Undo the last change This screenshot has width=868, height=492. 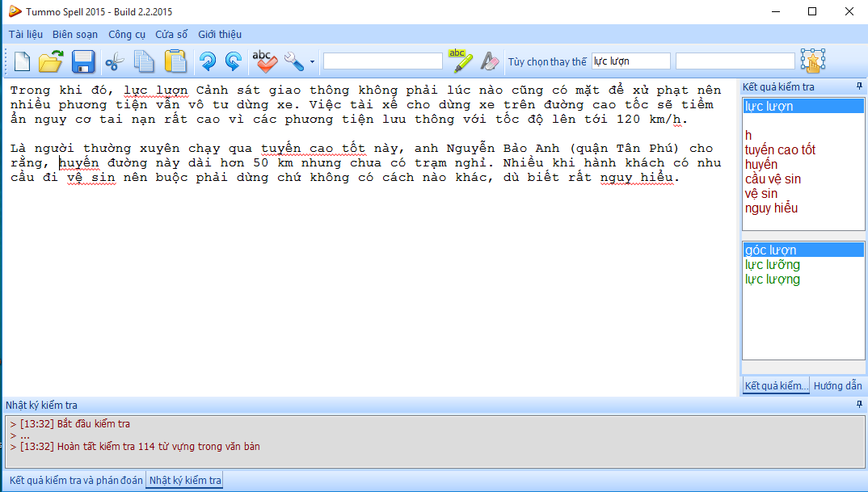[x=208, y=61]
